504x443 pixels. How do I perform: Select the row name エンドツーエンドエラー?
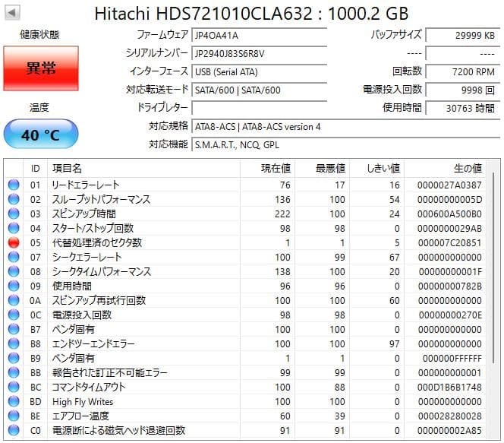pos(93,343)
